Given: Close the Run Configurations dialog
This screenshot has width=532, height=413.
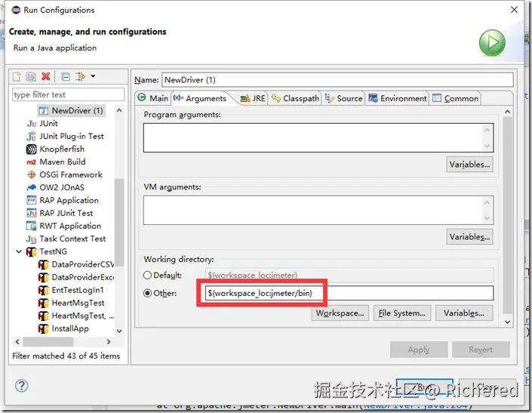Looking at the screenshot, I should tap(515, 10).
